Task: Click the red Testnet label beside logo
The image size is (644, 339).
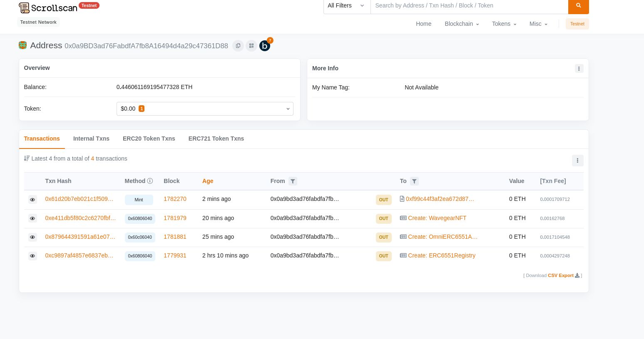Action: pyautogui.click(x=89, y=5)
